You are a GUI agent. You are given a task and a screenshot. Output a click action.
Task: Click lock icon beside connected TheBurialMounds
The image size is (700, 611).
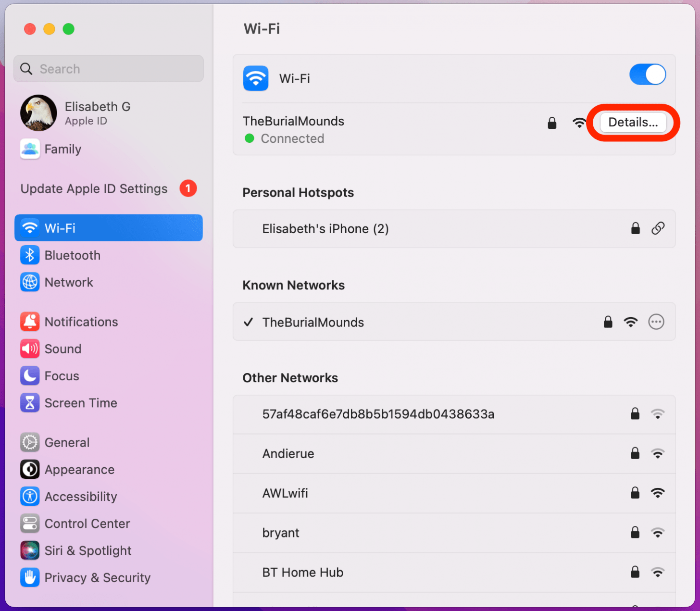(x=552, y=123)
